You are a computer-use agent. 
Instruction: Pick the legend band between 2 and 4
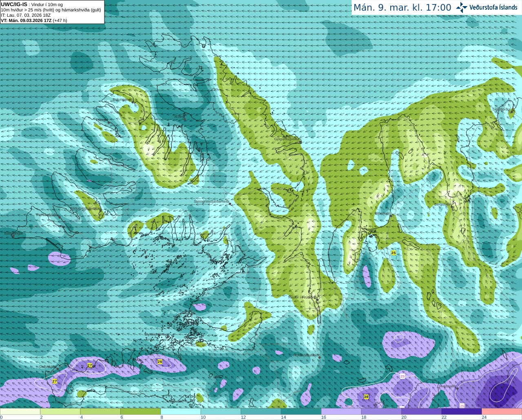coord(60,411)
